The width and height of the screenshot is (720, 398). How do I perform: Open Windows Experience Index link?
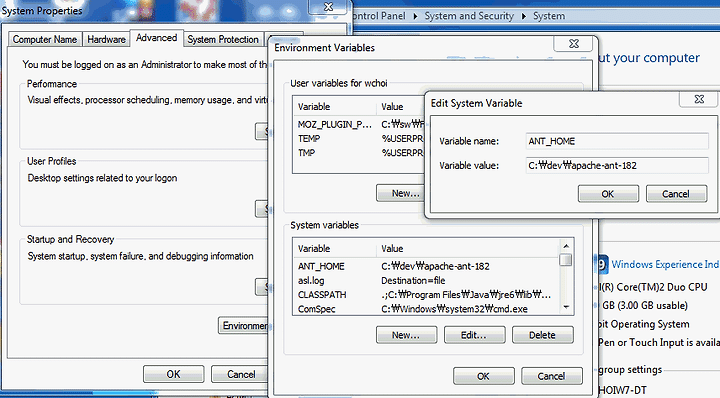pos(665,264)
